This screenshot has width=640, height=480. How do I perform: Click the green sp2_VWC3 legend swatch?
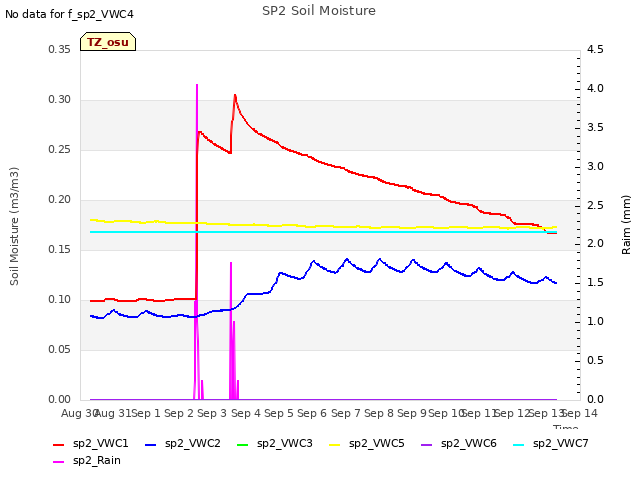(242, 444)
